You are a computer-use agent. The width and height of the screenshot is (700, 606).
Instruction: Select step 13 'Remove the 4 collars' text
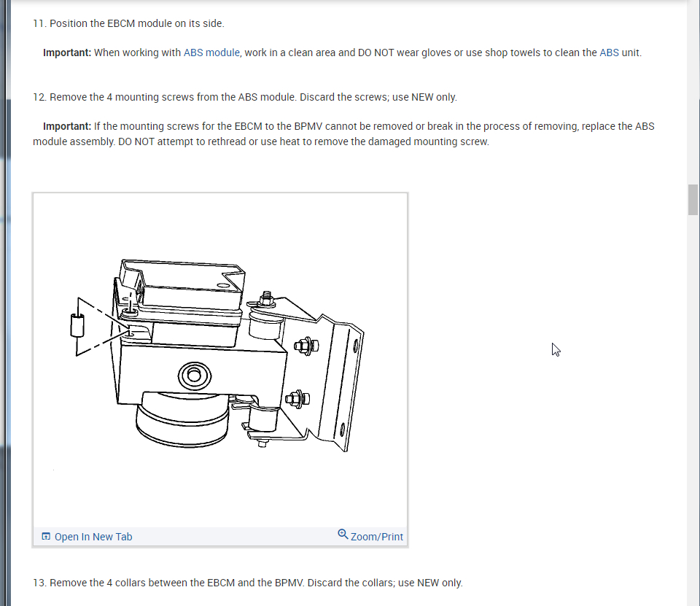248,583
